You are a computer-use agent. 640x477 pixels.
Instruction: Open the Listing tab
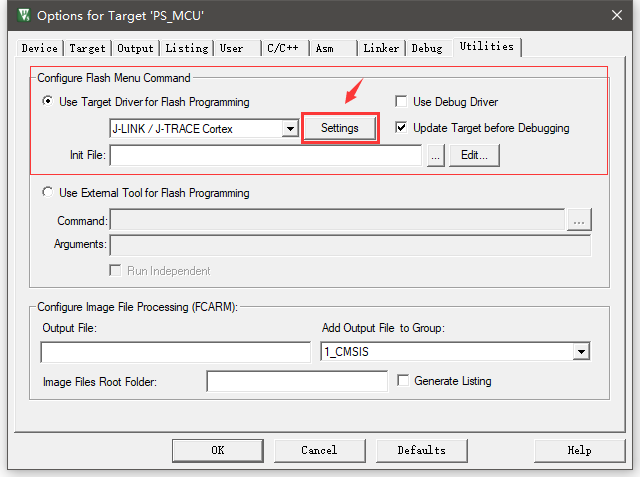click(x=187, y=48)
